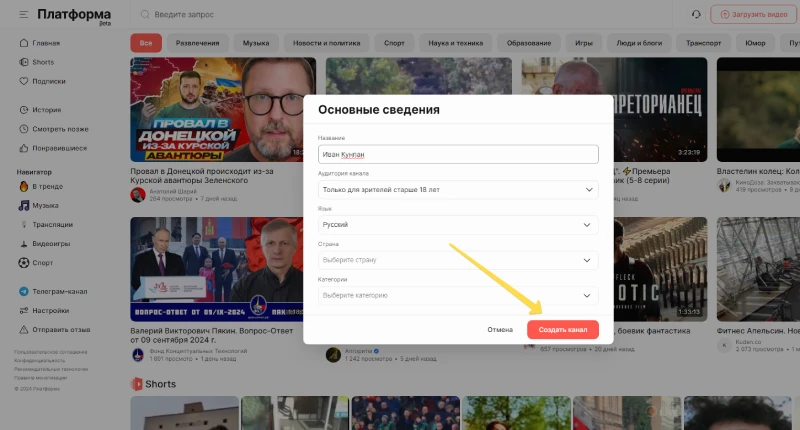Click the Подписки heart icon

(x=23, y=81)
